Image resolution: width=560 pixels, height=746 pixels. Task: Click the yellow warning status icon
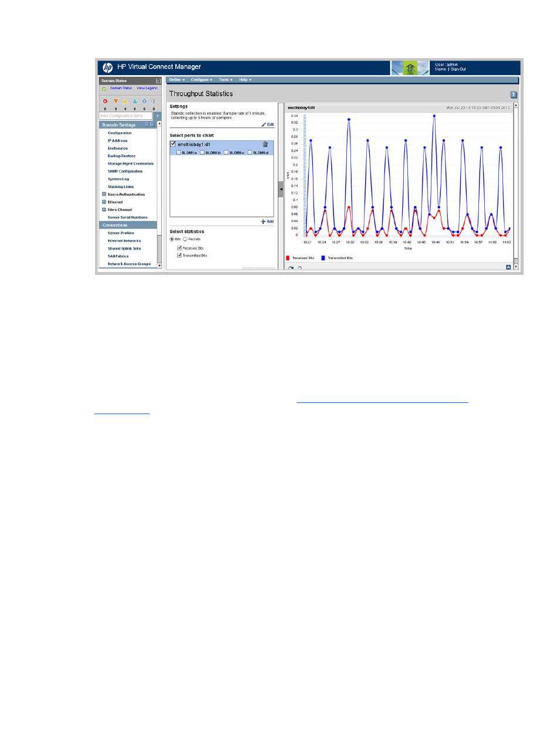[x=125, y=102]
